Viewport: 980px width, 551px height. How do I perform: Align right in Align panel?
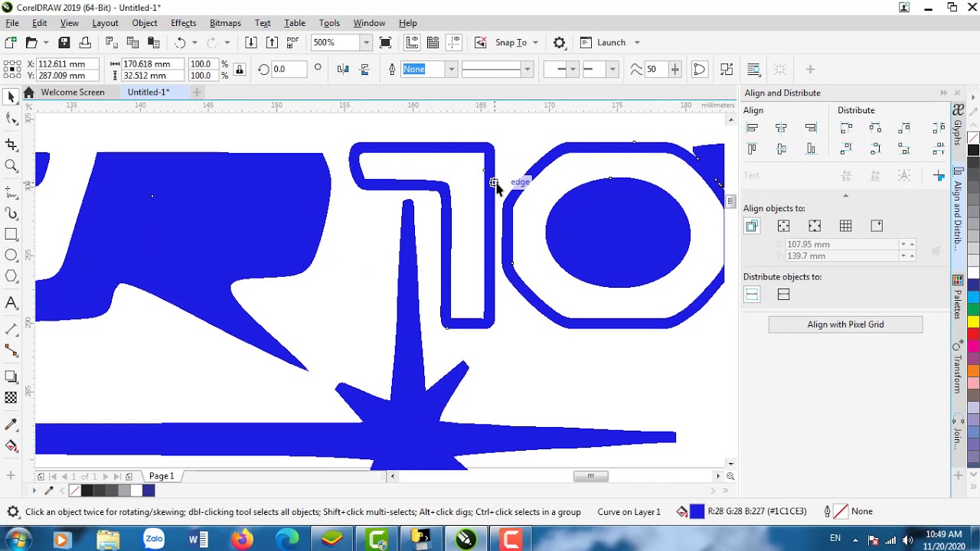811,128
